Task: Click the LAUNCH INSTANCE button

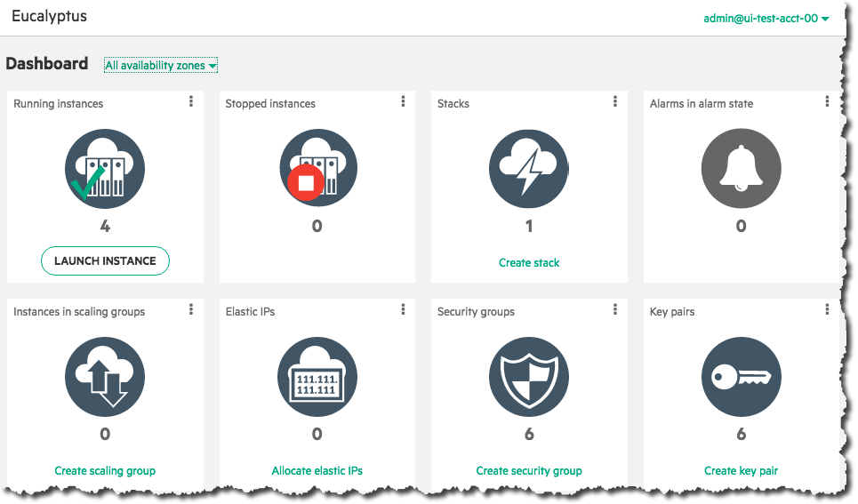Action: [105, 261]
